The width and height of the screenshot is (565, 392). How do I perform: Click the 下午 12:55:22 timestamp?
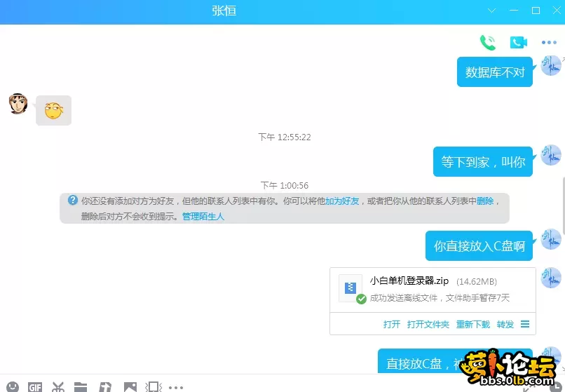[x=285, y=137]
